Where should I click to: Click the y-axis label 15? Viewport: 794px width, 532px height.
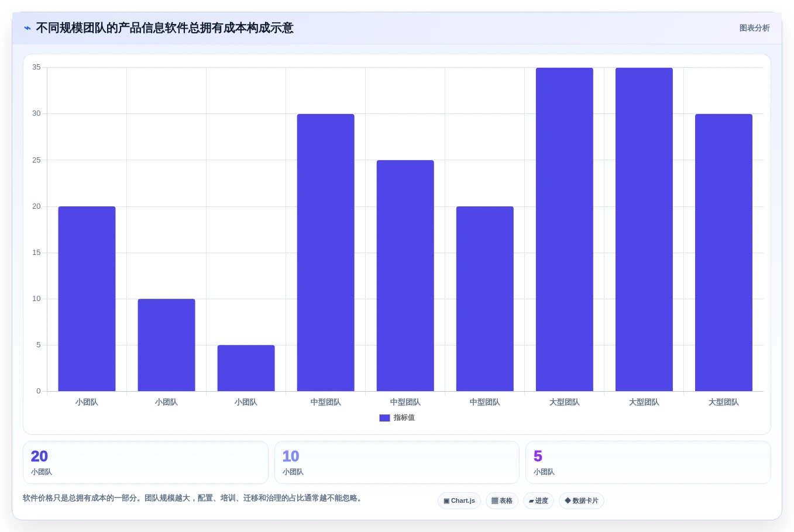36,253
